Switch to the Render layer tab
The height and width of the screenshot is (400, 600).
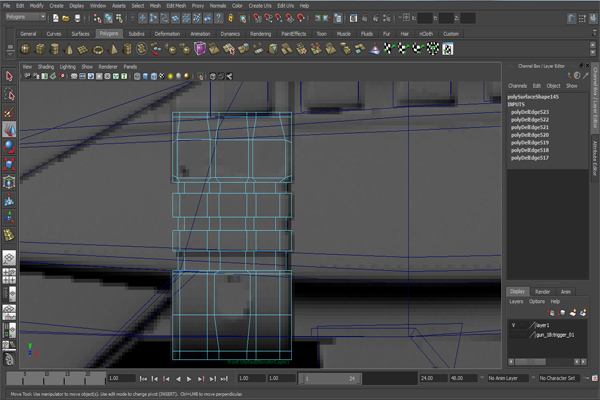[x=542, y=292]
